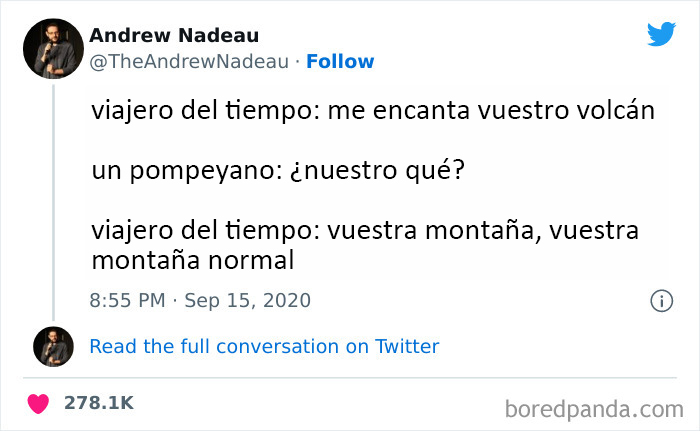Open the tweet info icon
This screenshot has width=700, height=431.
point(660,300)
